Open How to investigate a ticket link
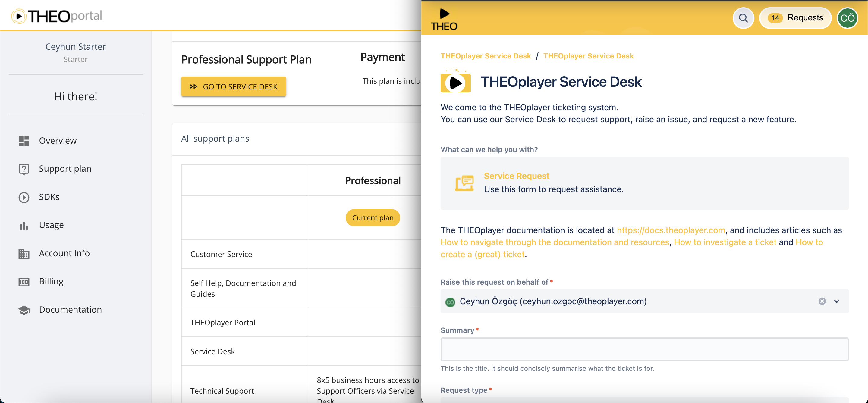Viewport: 868px width, 403px height. click(x=725, y=242)
